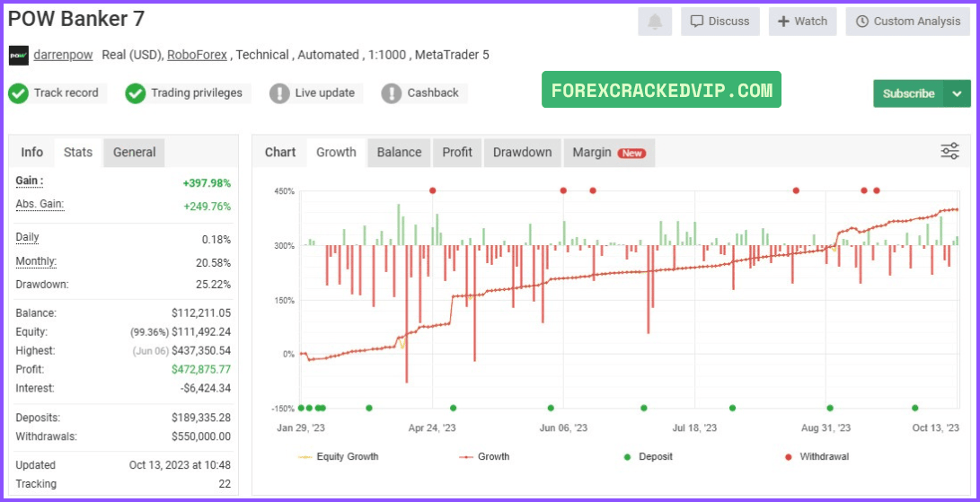The width and height of the screenshot is (980, 502).
Task: Expand the Subscribe dropdown arrow
Action: click(958, 93)
